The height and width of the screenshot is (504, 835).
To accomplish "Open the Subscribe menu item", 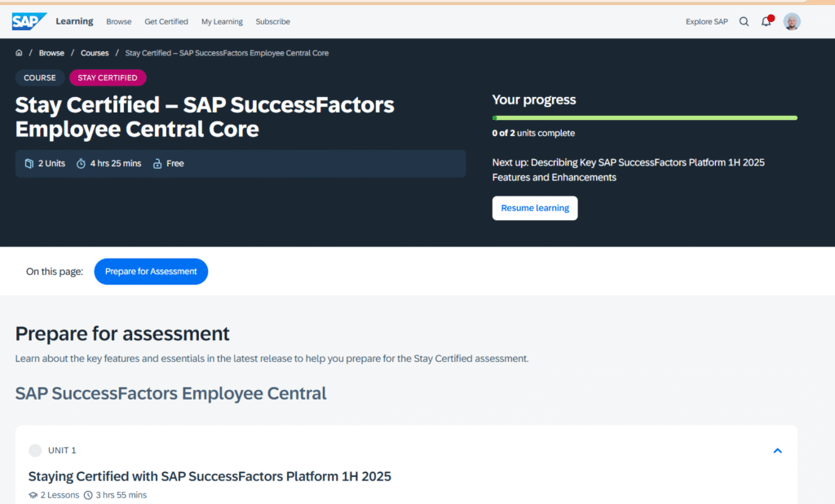I will (x=272, y=22).
